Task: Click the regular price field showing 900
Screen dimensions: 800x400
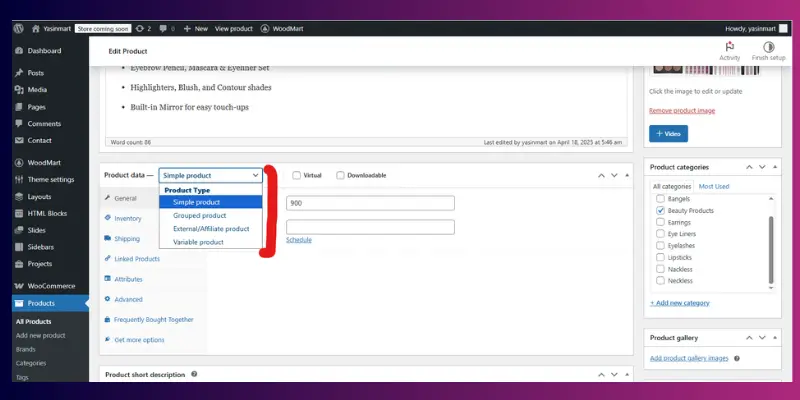Action: (370, 203)
